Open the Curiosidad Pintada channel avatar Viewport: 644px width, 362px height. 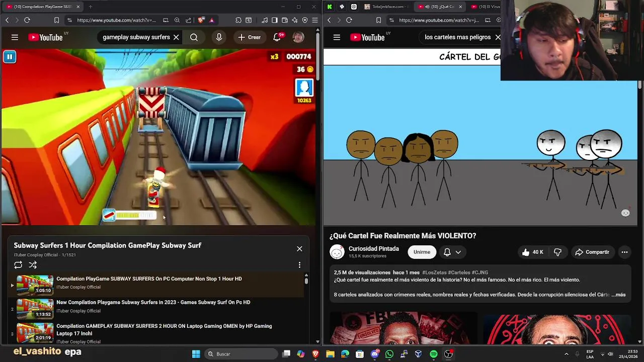point(337,252)
